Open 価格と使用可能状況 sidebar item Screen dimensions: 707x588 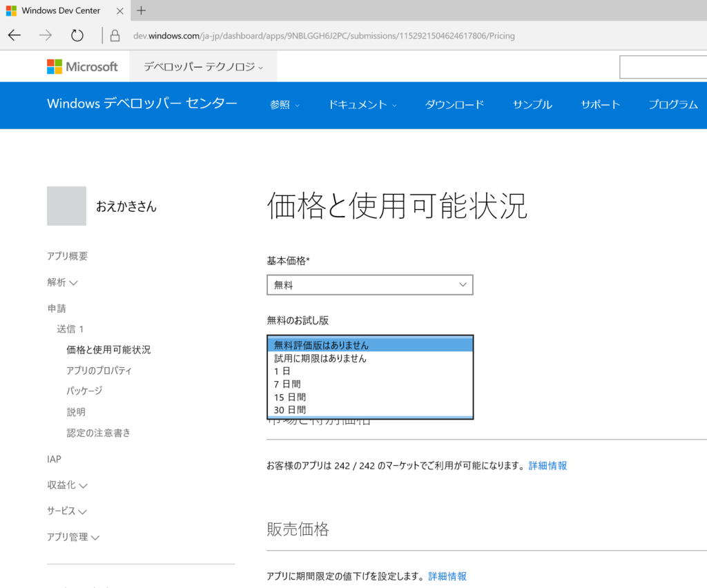[108, 350]
